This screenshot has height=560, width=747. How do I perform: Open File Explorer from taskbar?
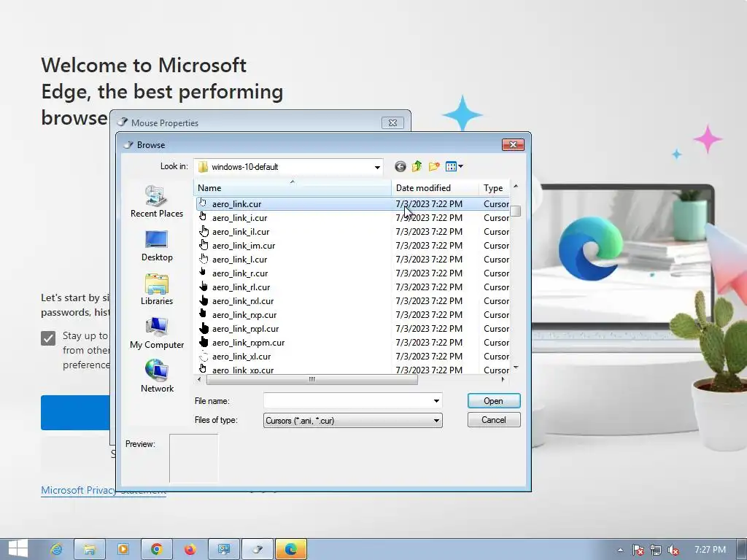(x=89, y=549)
